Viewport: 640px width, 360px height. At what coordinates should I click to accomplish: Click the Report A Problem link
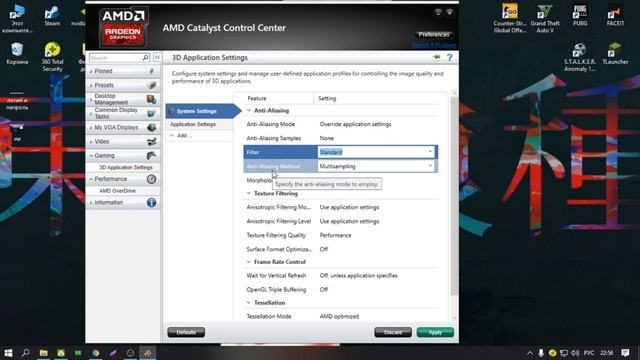[x=433, y=45]
